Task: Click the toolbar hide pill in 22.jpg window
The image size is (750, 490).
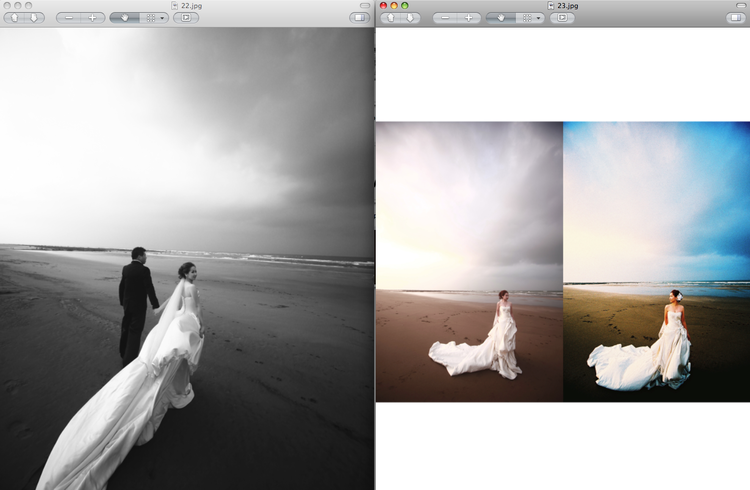Action: 365,6
